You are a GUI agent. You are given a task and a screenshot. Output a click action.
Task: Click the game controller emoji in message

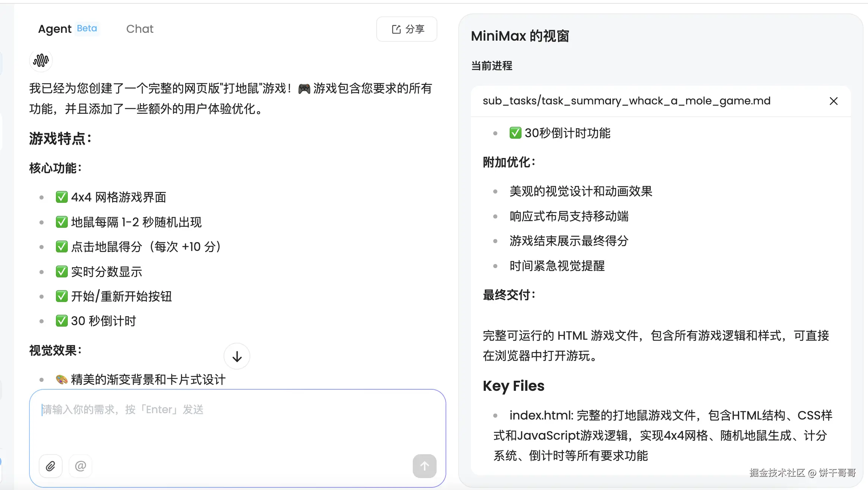pyautogui.click(x=304, y=89)
